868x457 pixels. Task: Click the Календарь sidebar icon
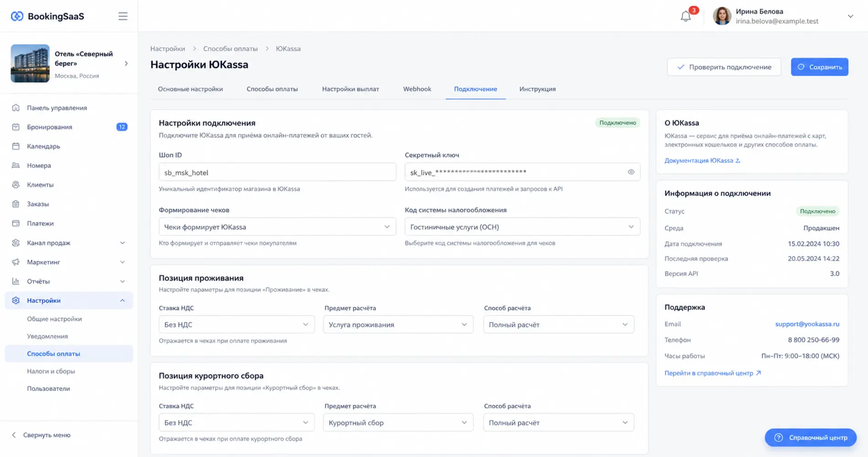16,146
